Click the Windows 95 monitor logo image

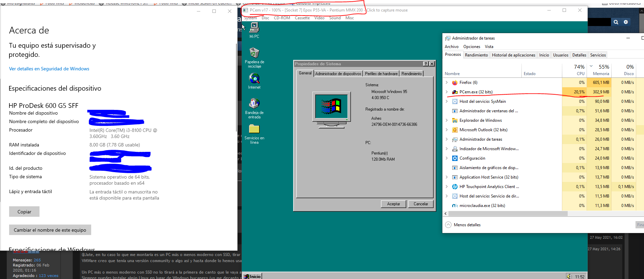click(331, 110)
